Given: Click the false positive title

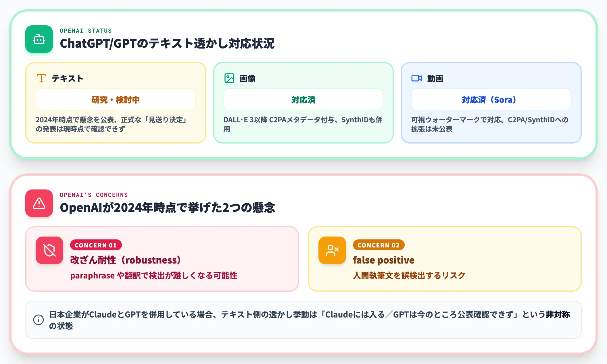Looking at the screenshot, I should point(384,260).
